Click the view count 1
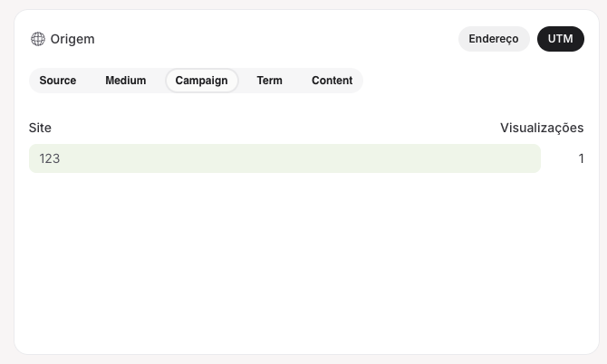Image resolution: width=607 pixels, height=364 pixels. (581, 158)
